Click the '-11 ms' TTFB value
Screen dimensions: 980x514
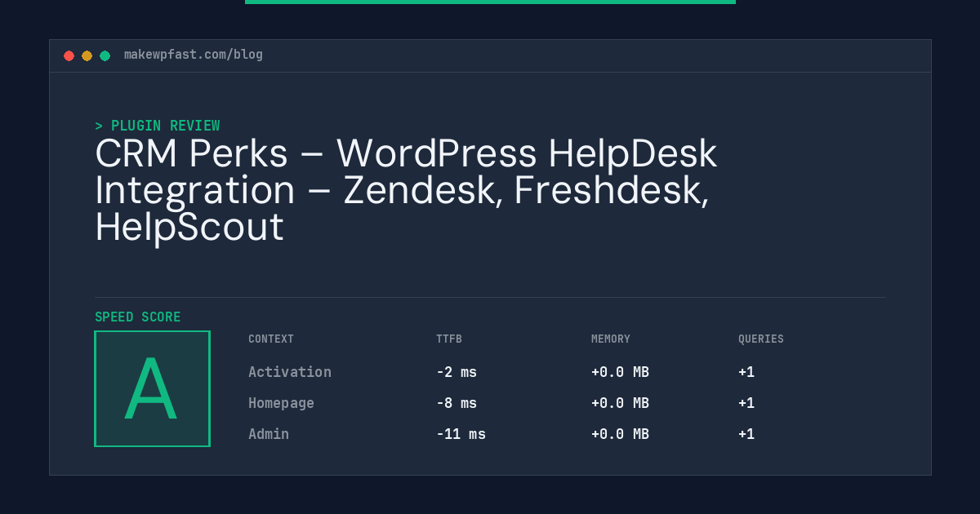pyautogui.click(x=461, y=434)
